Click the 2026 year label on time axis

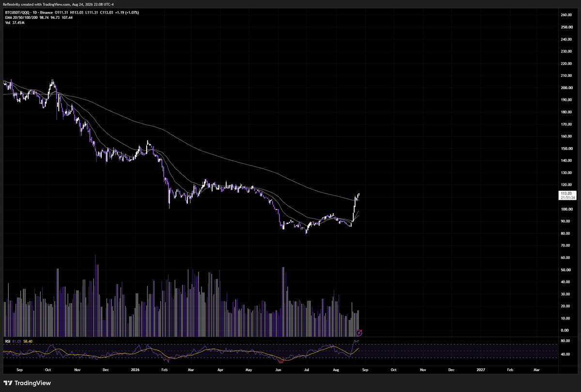(135, 369)
